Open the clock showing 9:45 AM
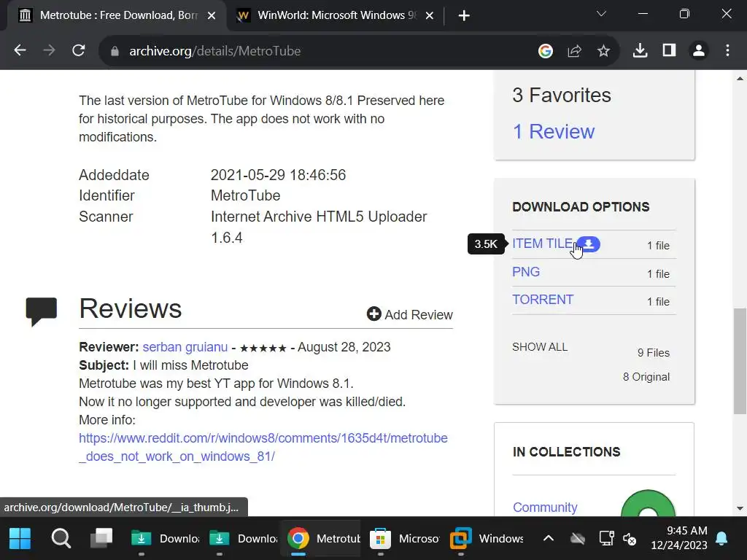747x560 pixels. click(x=679, y=537)
